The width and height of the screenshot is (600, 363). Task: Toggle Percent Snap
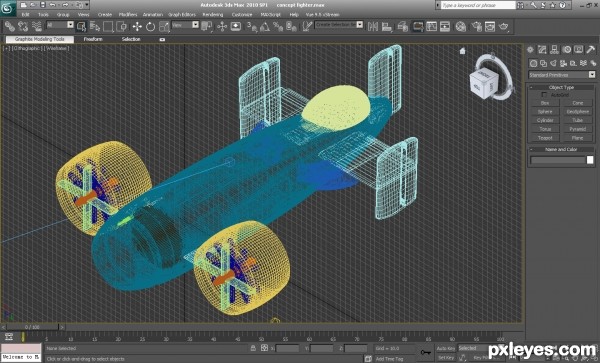point(278,26)
